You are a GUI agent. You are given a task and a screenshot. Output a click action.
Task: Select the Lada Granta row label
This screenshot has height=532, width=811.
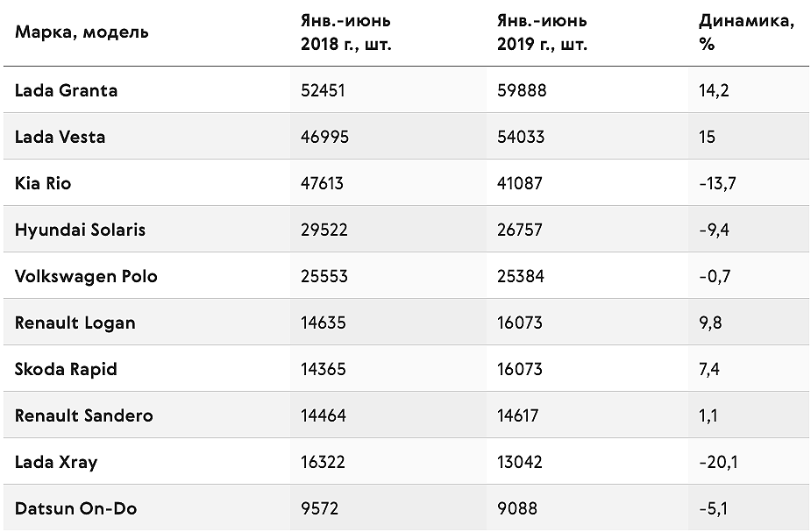point(67,90)
